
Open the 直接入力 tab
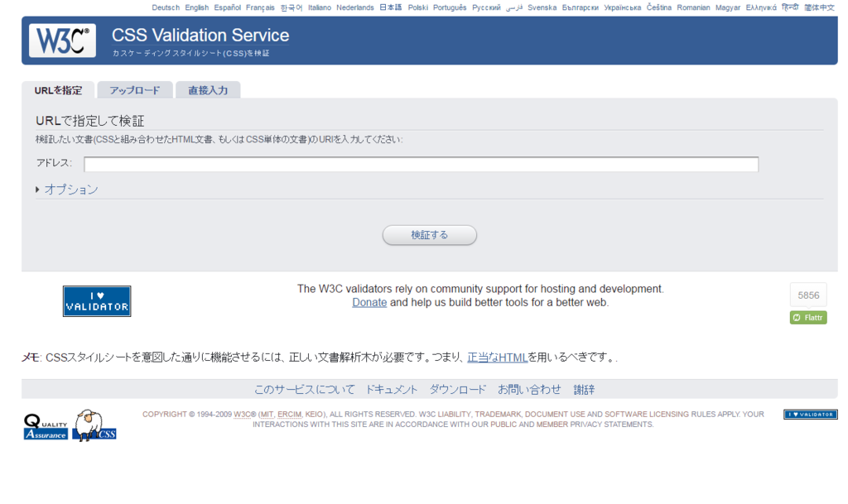pos(208,90)
